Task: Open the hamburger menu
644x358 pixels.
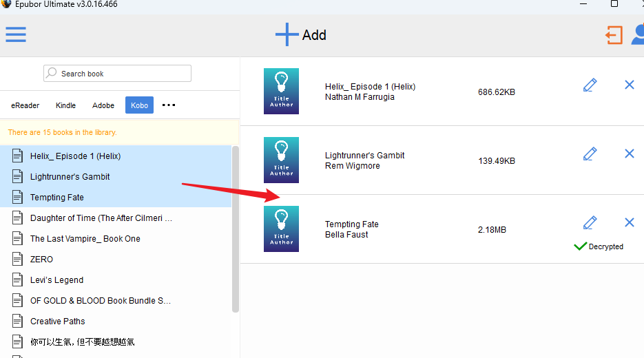Action: (16, 34)
